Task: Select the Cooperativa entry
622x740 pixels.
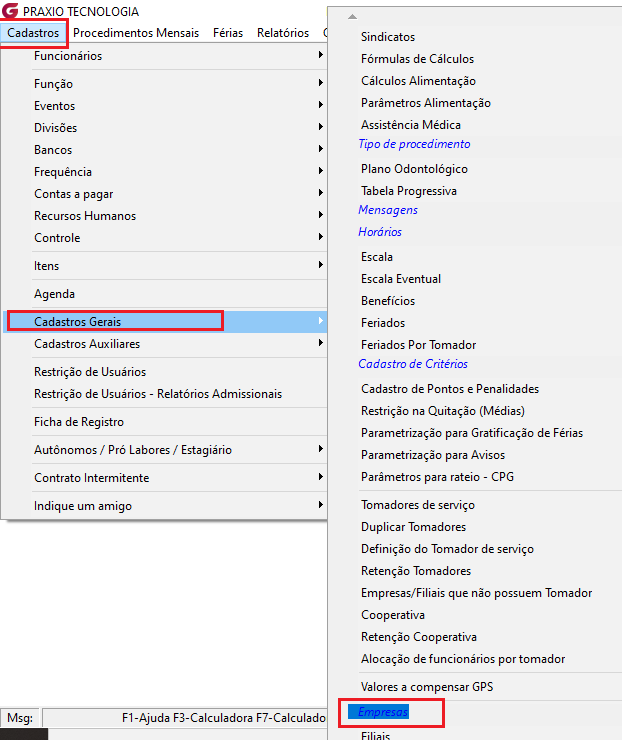Action: tap(393, 614)
